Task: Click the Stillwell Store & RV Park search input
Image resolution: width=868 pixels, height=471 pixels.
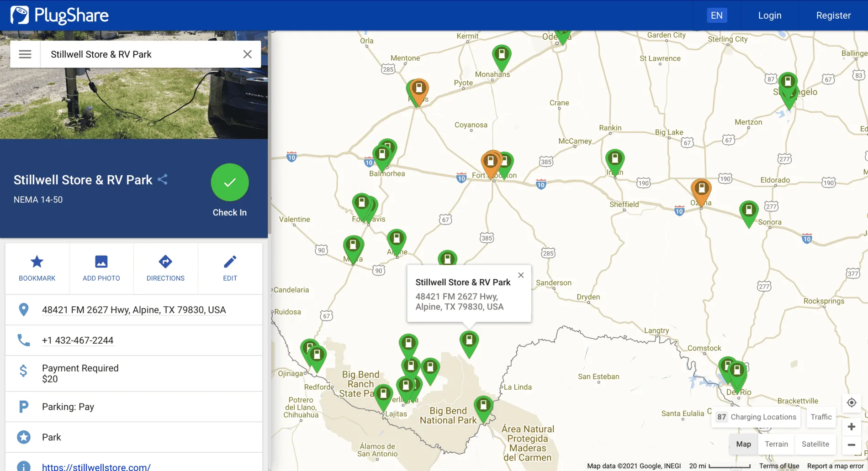Action: [142, 54]
